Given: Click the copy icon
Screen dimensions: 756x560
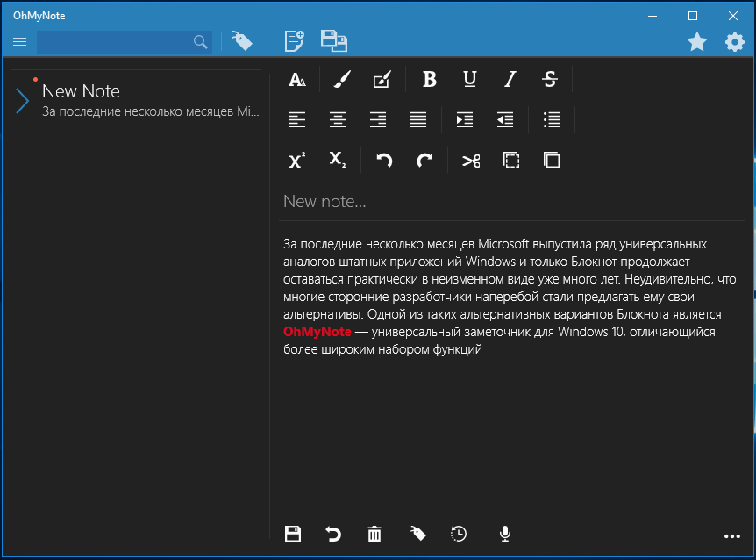Looking at the screenshot, I should point(552,160).
